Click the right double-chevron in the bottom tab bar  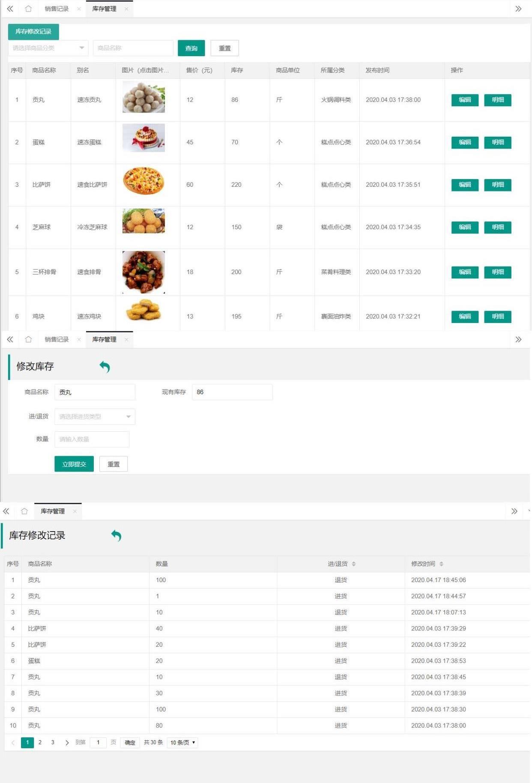(x=514, y=511)
